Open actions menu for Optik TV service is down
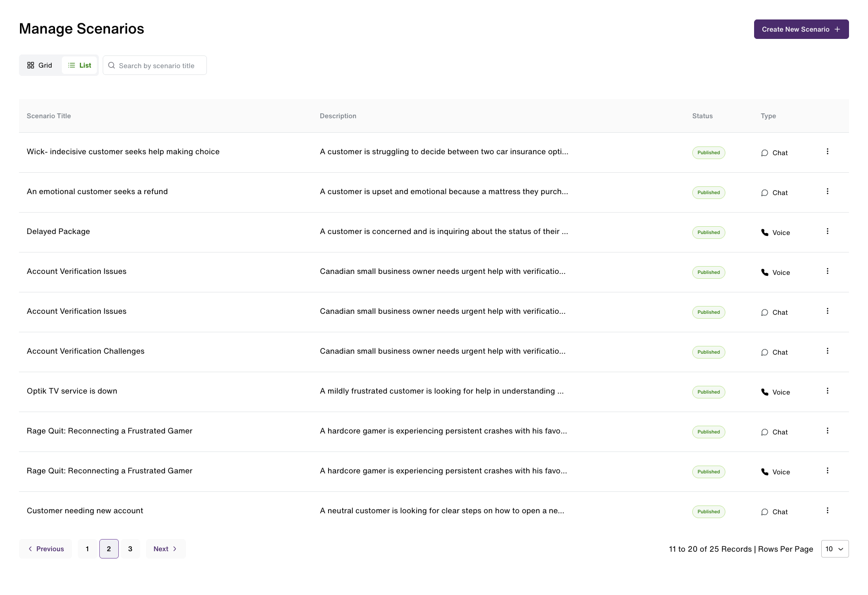868x595 pixels. tap(827, 391)
